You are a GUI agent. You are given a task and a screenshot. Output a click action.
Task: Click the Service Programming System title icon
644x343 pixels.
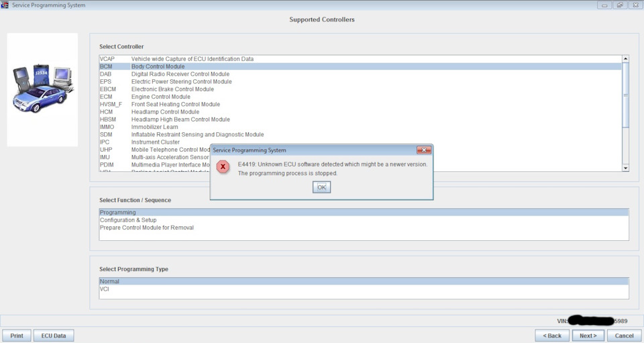(5, 5)
